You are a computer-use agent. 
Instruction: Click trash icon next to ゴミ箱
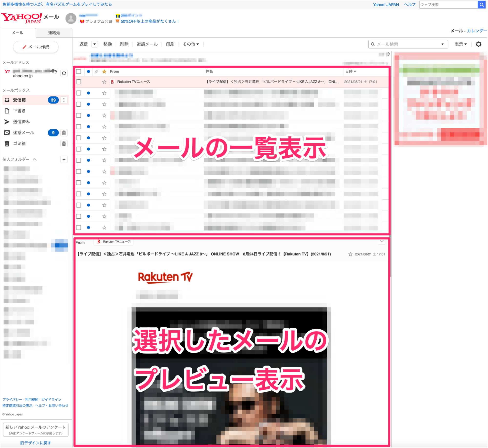coord(64,144)
